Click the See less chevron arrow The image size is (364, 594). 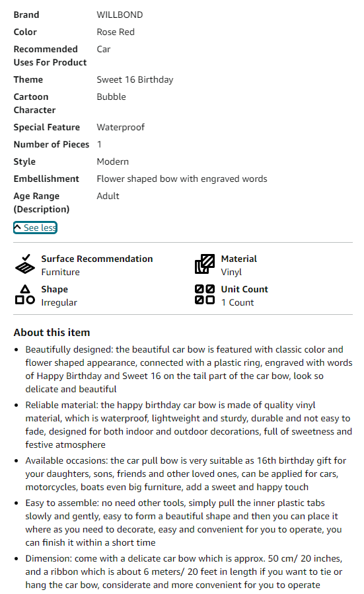(18, 228)
